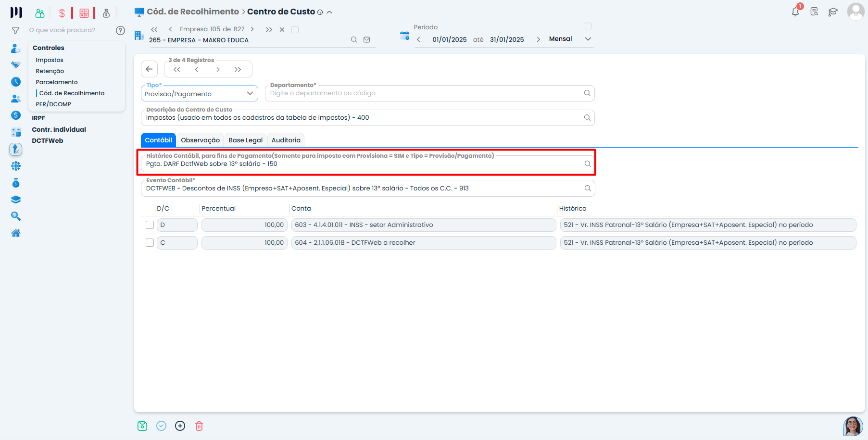The width and height of the screenshot is (868, 440).
Task: Click the back arrow button
Action: [x=150, y=69]
